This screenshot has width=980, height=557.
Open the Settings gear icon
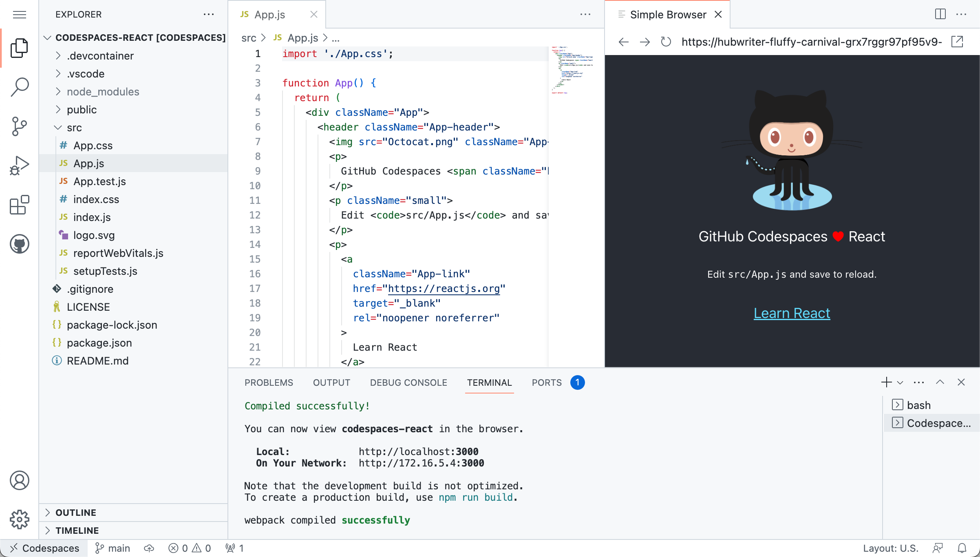[20, 519]
